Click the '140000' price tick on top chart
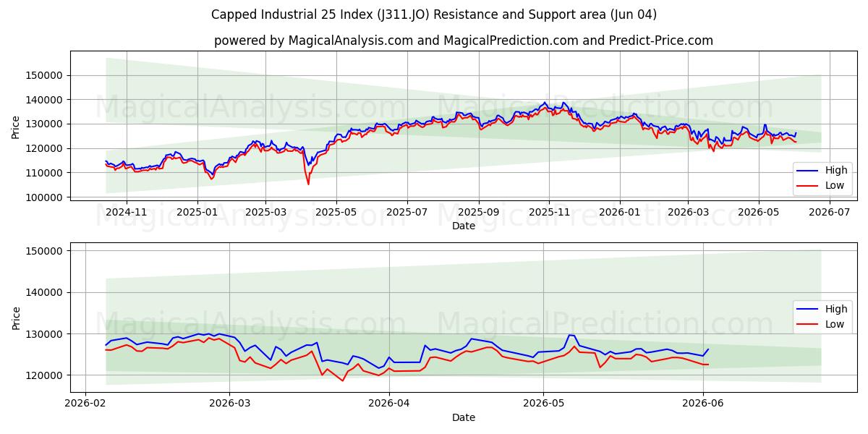Image resolution: width=868 pixels, height=434 pixels. pyautogui.click(x=45, y=100)
